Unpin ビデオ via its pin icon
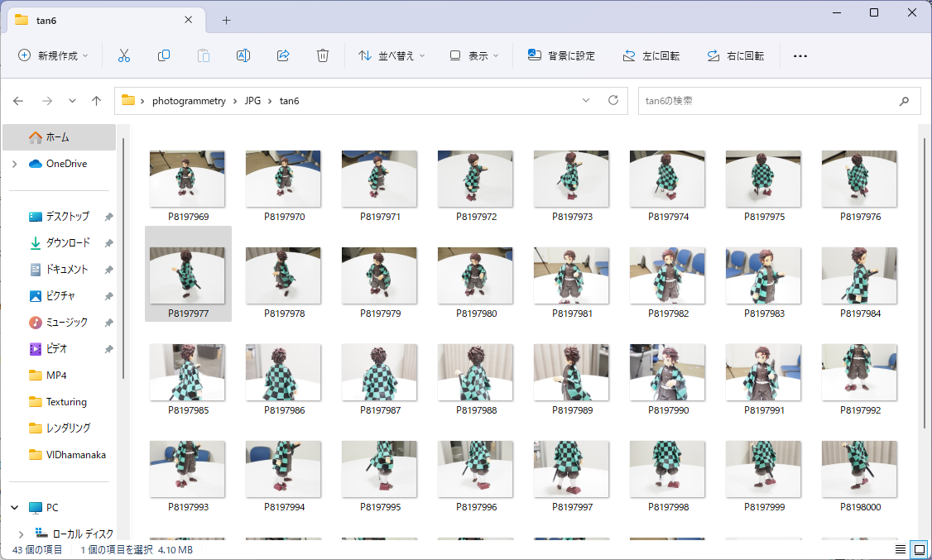The width and height of the screenshot is (932, 560). pyautogui.click(x=108, y=348)
